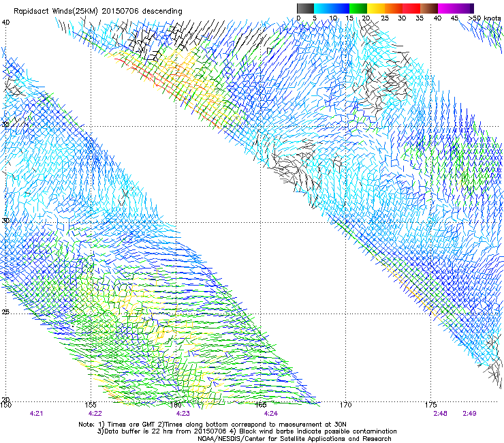This screenshot has width=504, height=443.
Task: Click the latitude label '40' on left axis
Action: pos(5,22)
